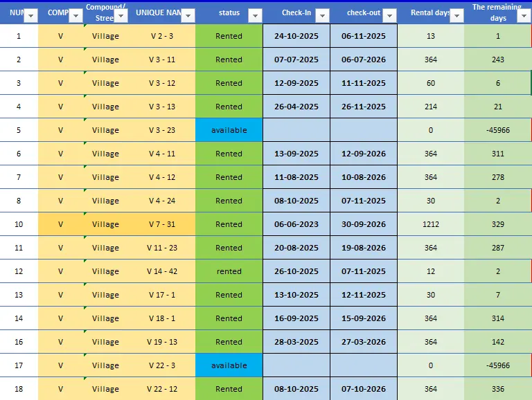Select unique name cell V 3 - 12

tap(162, 83)
